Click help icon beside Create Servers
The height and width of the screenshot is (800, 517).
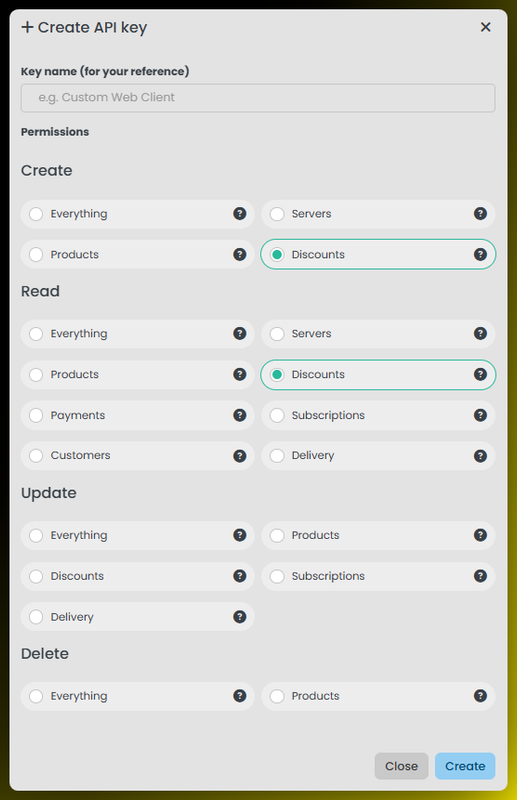click(480, 214)
